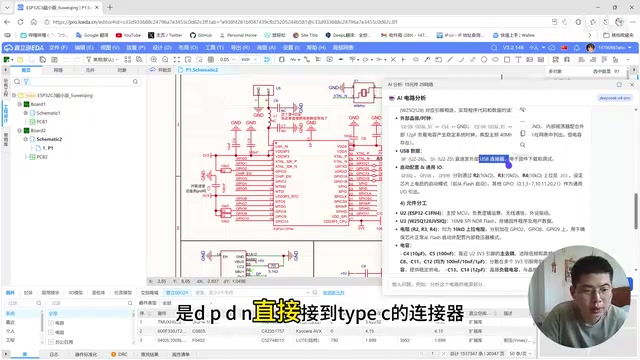Click the YouTube bookmark

[x=128, y=35]
